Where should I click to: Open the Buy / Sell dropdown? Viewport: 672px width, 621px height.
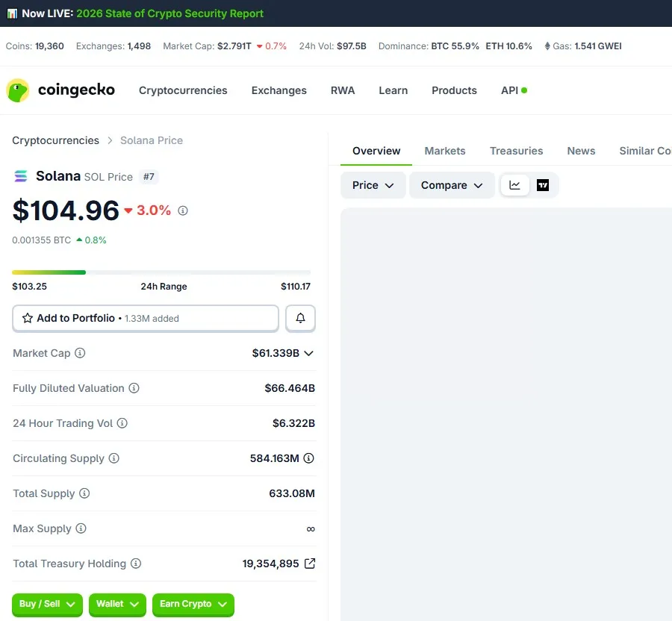coord(47,605)
